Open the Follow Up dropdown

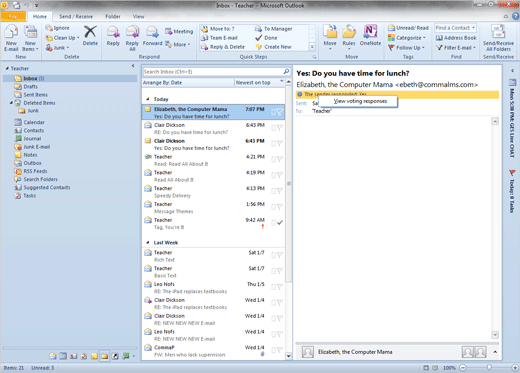(x=406, y=48)
